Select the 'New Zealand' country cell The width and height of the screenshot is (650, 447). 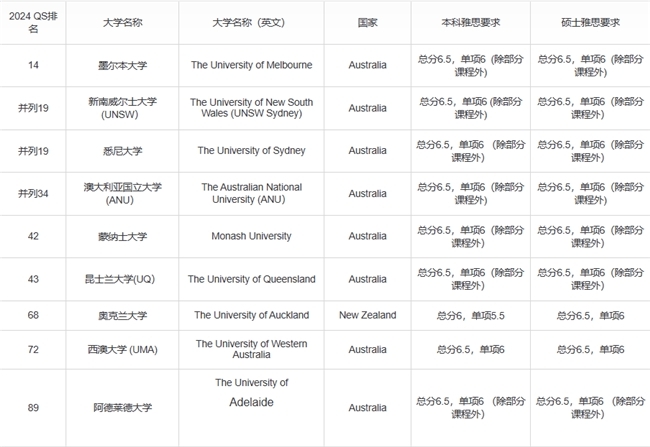(x=367, y=316)
